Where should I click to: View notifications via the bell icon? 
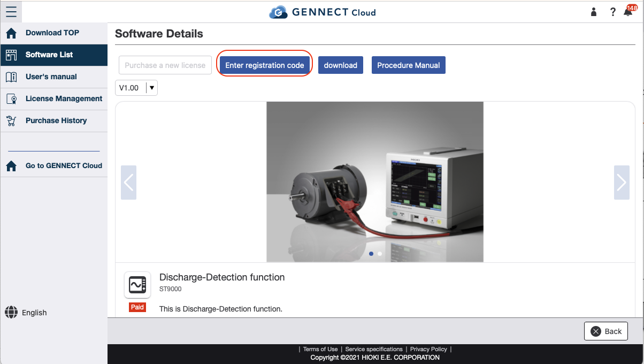click(628, 12)
